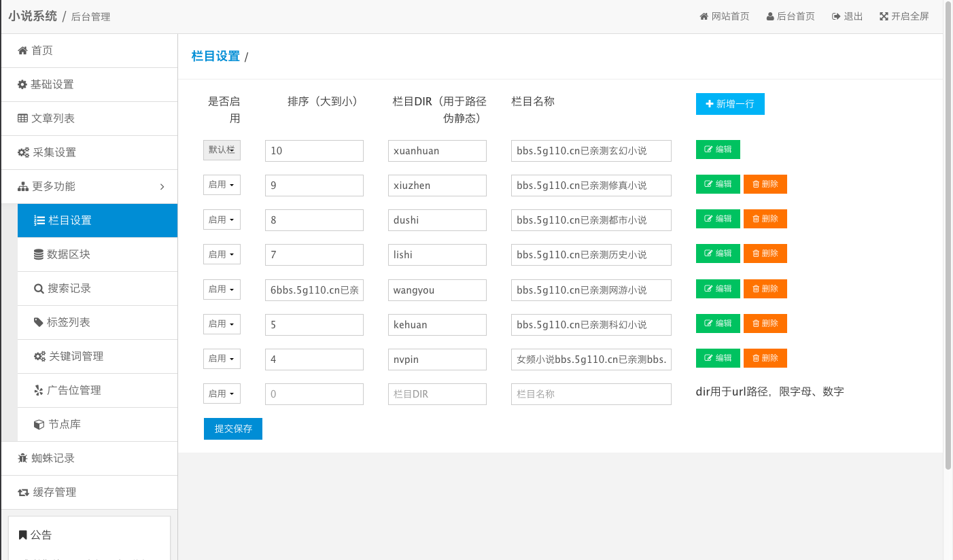This screenshot has width=953, height=560.
Task: Click the home icon beside 首页 in sidebar
Action: pyautogui.click(x=22, y=50)
